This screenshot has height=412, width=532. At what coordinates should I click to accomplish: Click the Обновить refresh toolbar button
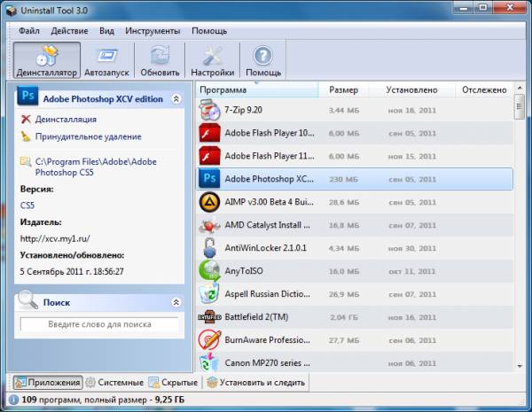[x=160, y=60]
